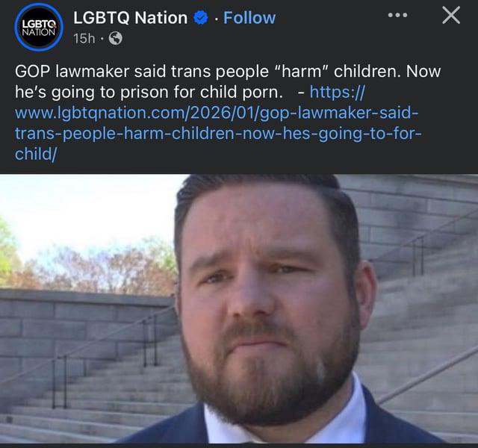
Task: Open the three-dot post options menu
Action: tap(397, 15)
